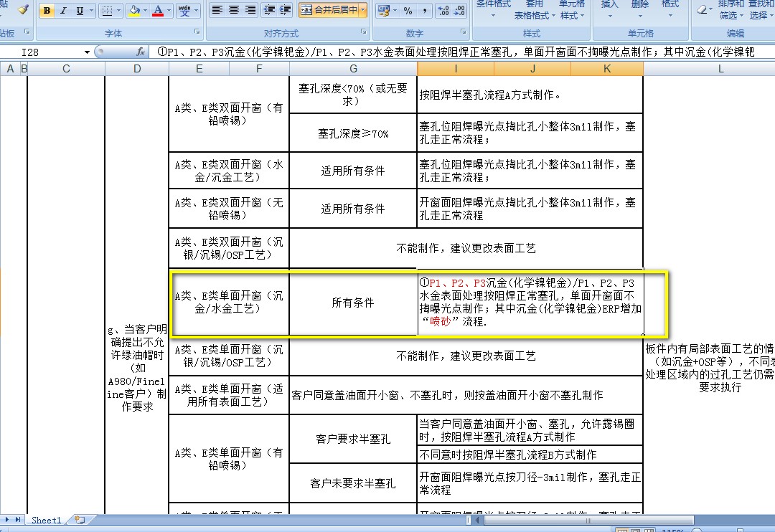Select column G header
Image resolution: width=775 pixels, height=532 pixels.
pos(353,69)
